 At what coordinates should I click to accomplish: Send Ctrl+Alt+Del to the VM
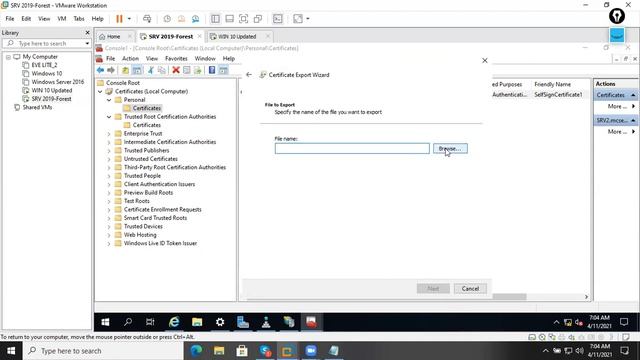tap(147, 19)
